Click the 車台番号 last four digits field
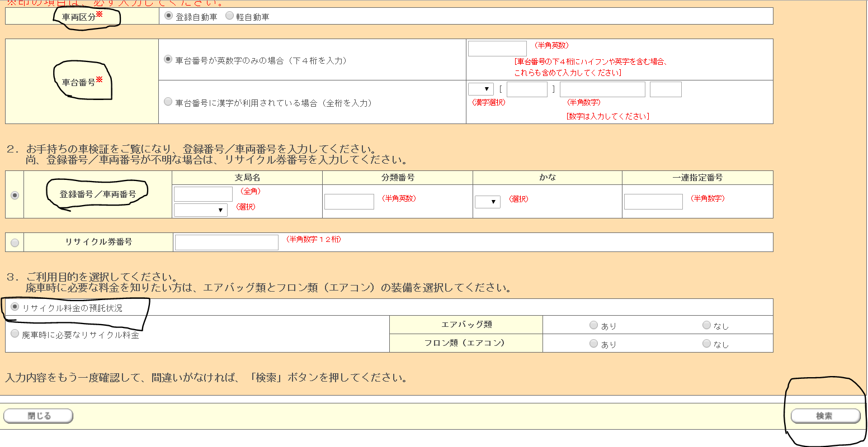The image size is (868, 447). tap(497, 49)
